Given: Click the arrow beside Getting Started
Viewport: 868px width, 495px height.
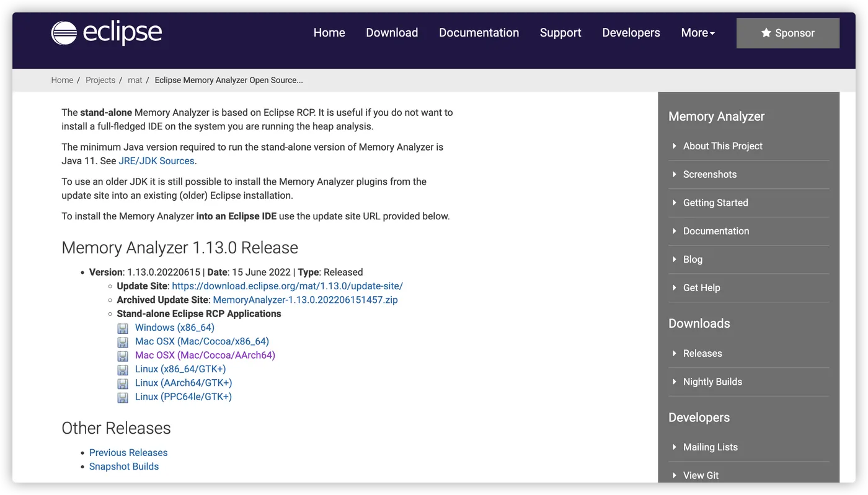Looking at the screenshot, I should pyautogui.click(x=675, y=203).
